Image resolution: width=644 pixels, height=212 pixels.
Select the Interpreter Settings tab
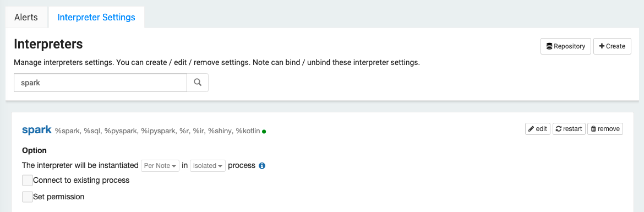click(96, 17)
